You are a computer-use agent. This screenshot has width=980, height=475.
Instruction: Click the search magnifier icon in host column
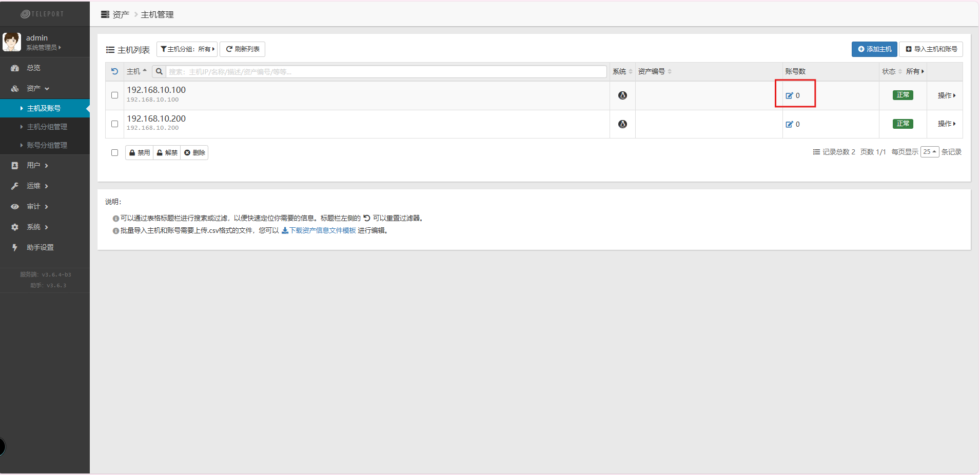coord(159,71)
